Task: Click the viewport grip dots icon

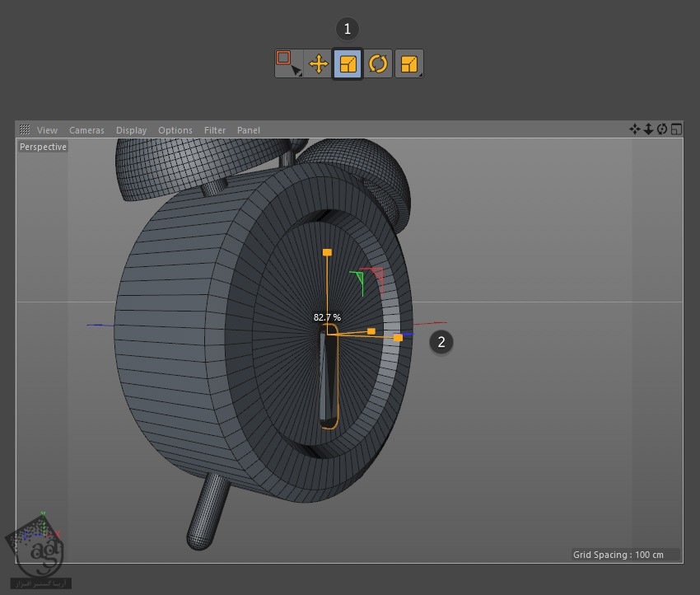Action: [x=25, y=129]
